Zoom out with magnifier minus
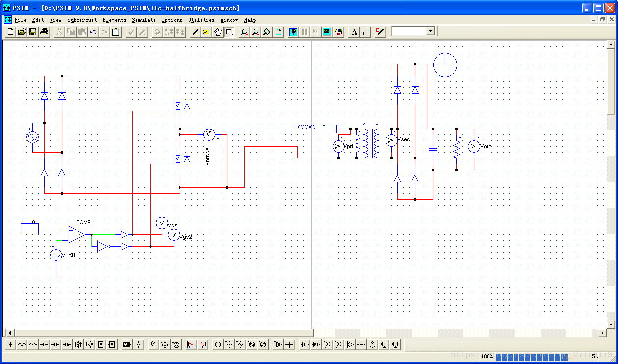Screen dimensions: 618x364 click(256, 32)
